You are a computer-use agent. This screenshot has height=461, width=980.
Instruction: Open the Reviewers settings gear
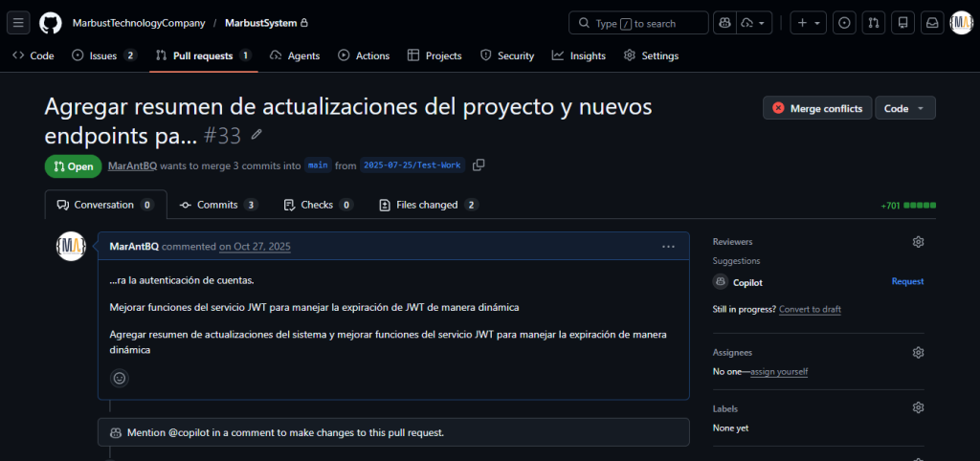(x=918, y=242)
